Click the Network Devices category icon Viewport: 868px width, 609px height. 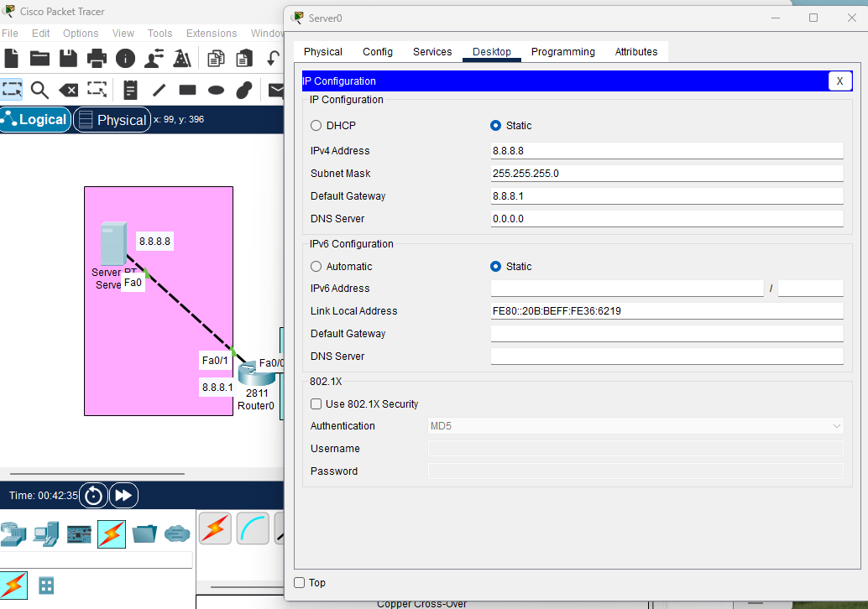tap(13, 534)
